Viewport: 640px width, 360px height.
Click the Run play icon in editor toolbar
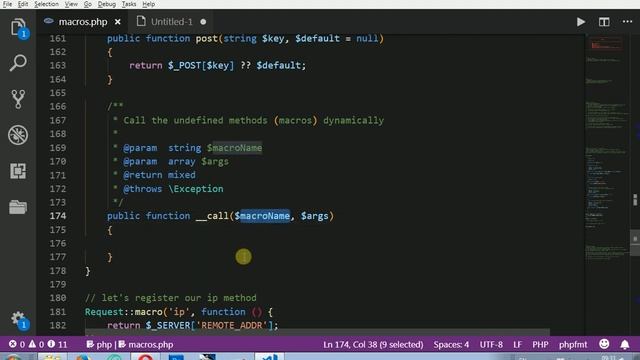[580, 22]
